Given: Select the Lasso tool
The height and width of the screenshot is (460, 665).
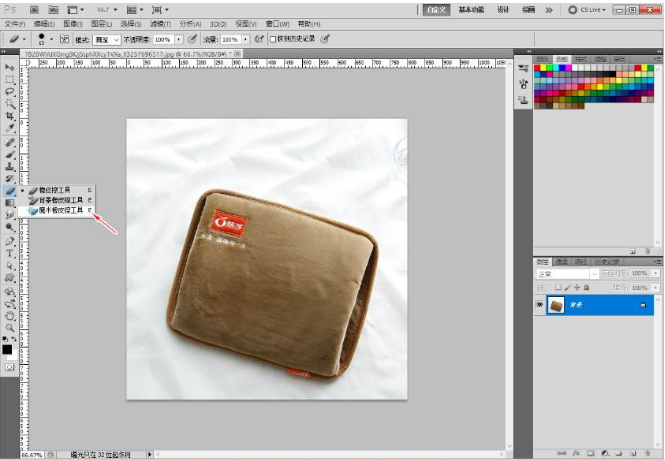Looking at the screenshot, I should [9, 92].
